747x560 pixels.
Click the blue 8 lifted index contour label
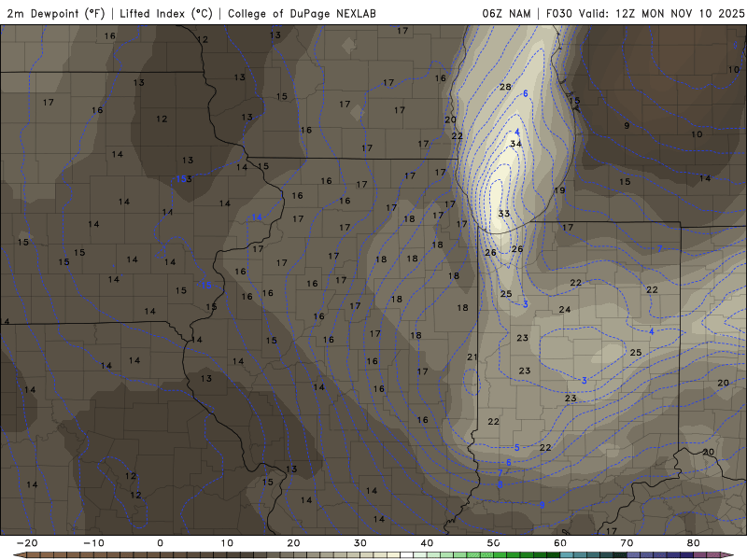[500, 484]
